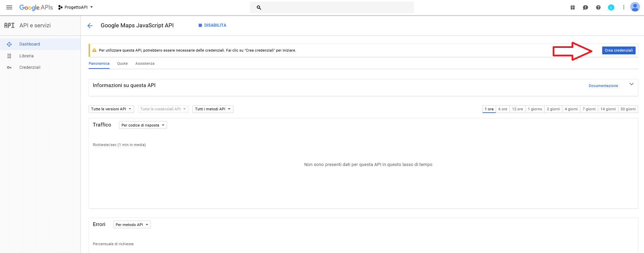Open the gift free trial icon

click(x=573, y=7)
